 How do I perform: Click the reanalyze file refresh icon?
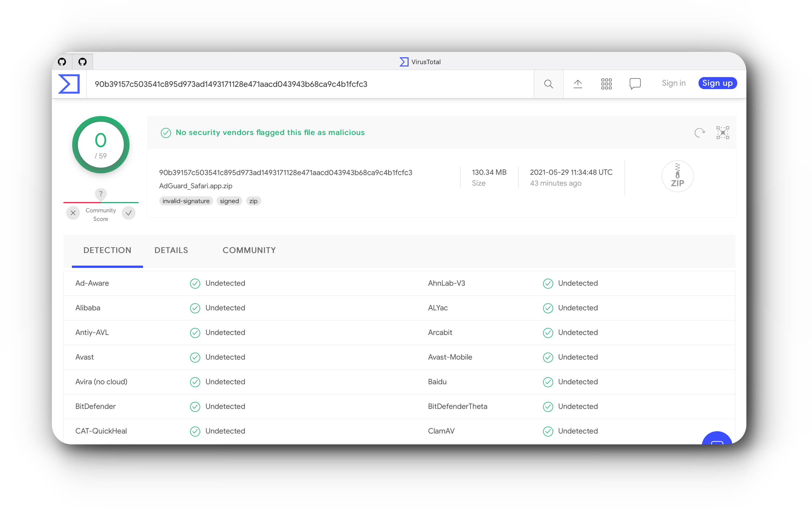click(700, 133)
